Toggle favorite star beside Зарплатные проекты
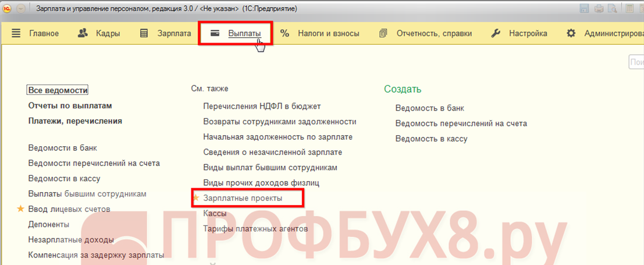644x265 pixels. click(x=196, y=198)
